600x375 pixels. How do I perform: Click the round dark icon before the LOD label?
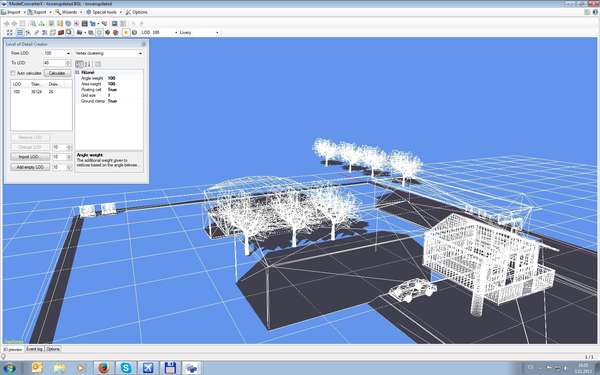click(134, 33)
